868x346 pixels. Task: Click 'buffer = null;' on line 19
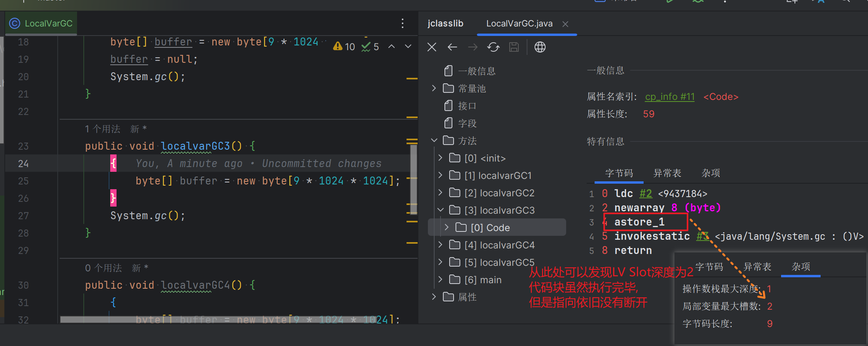click(154, 59)
